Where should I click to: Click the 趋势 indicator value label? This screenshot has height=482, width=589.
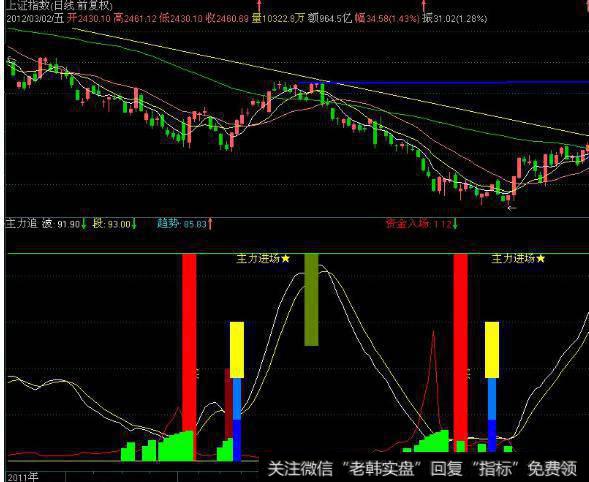click(x=182, y=224)
